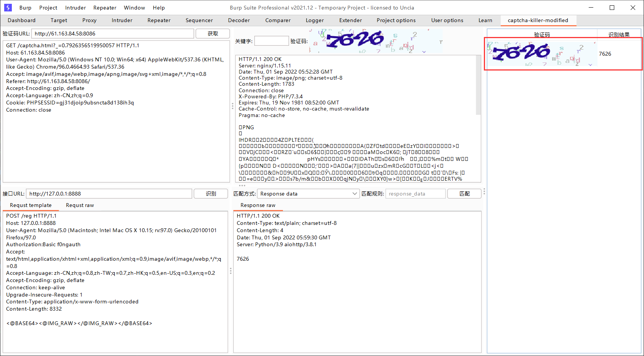Open the Intruder menu in menu bar
This screenshot has width=644, height=356.
75,8
